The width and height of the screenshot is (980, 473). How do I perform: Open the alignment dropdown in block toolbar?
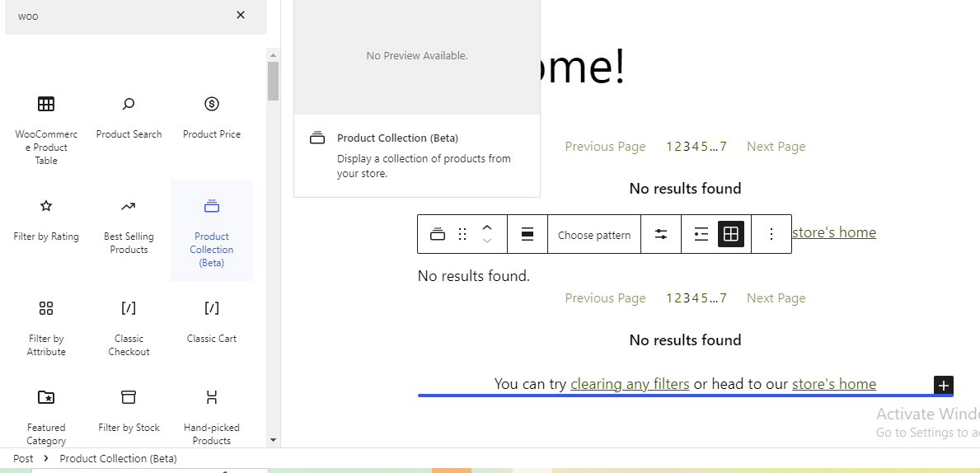coord(528,235)
